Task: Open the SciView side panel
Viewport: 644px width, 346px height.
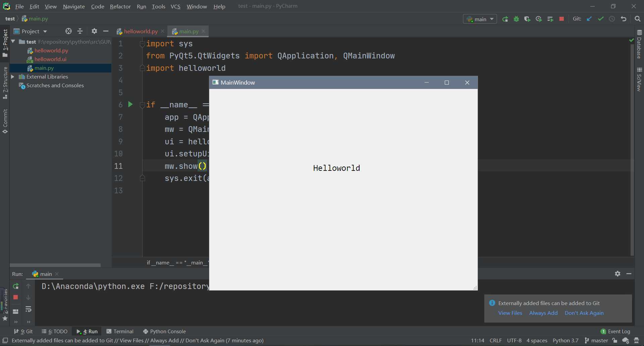Action: click(639, 79)
